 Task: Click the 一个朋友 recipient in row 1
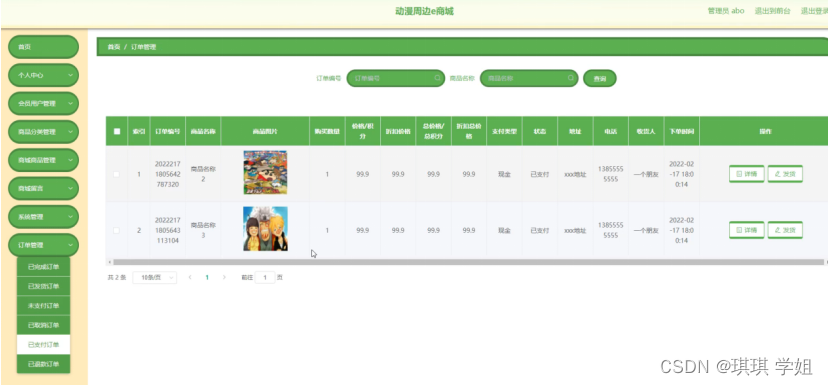pyautogui.click(x=646, y=174)
